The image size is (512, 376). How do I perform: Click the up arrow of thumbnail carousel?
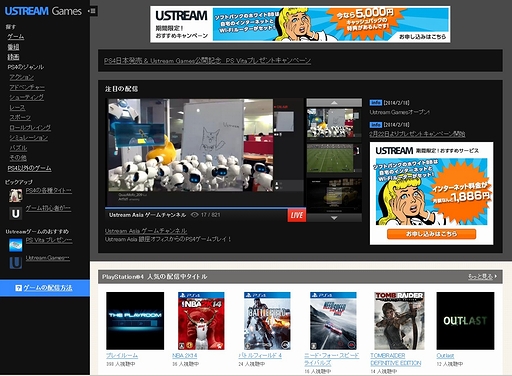pos(334,103)
